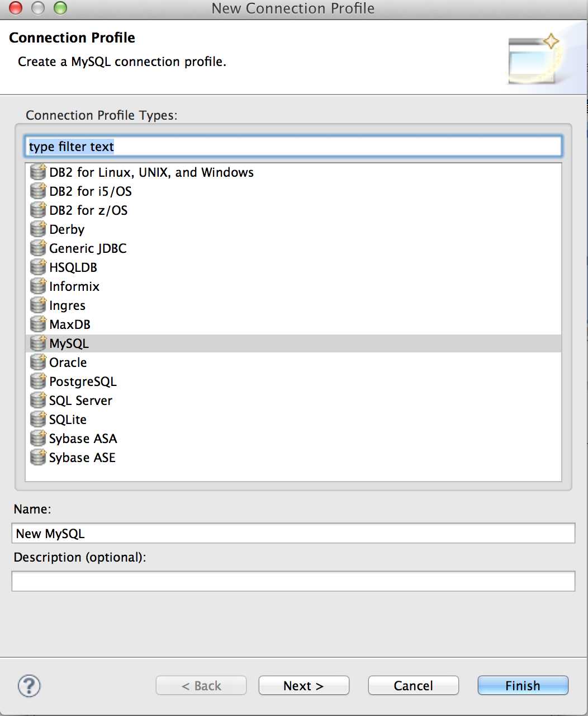Select 'SQL Server' in the list
The height and width of the screenshot is (716, 588).
pos(80,401)
